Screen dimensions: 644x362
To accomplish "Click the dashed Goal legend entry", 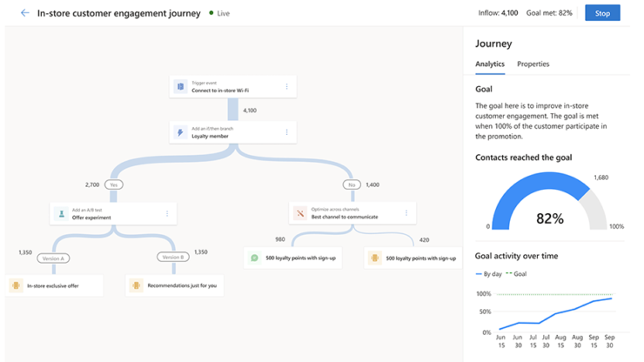I will point(516,274).
